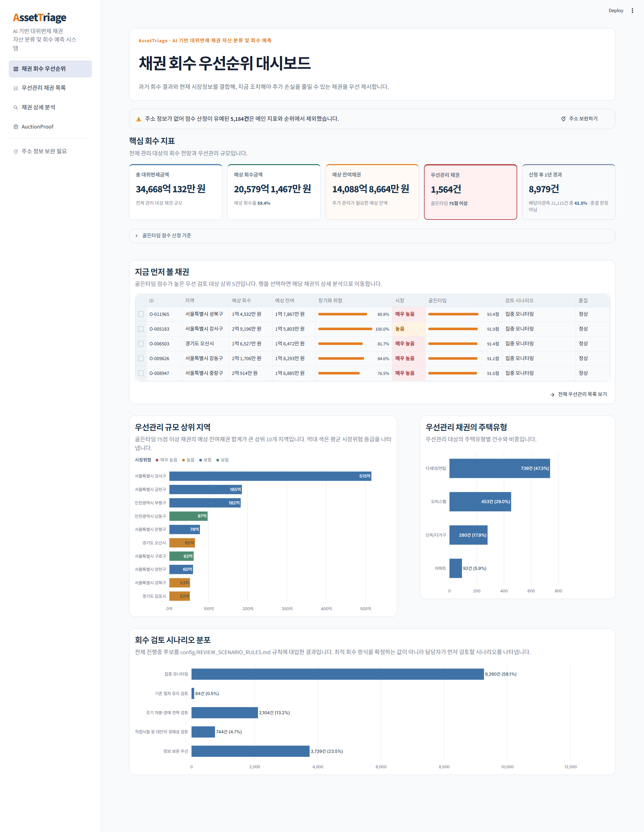The image size is (644, 832).
Task: Click 높음 market cell for O-005183
Action: pyautogui.click(x=409, y=329)
